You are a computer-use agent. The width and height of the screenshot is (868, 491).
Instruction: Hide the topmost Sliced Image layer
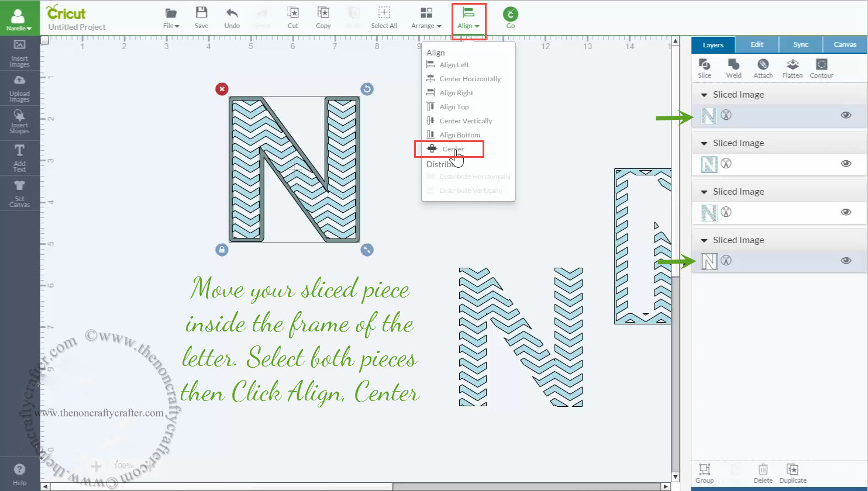click(846, 115)
